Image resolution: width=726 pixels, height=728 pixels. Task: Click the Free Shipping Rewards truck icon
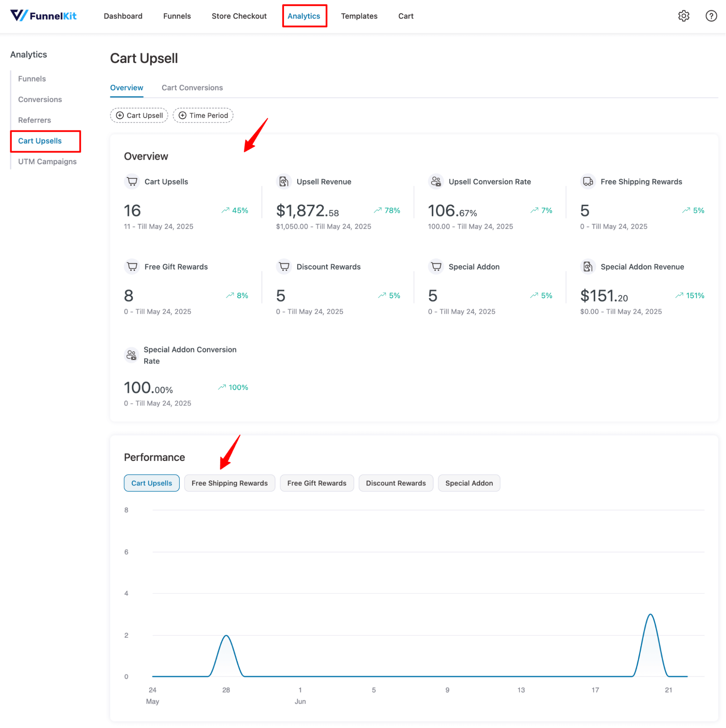pyautogui.click(x=588, y=182)
